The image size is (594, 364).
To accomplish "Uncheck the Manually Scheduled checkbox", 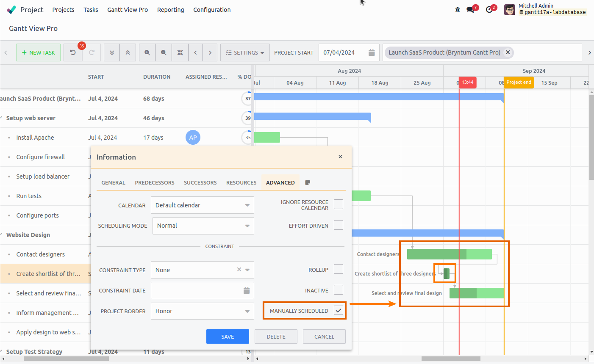I will (x=338, y=310).
